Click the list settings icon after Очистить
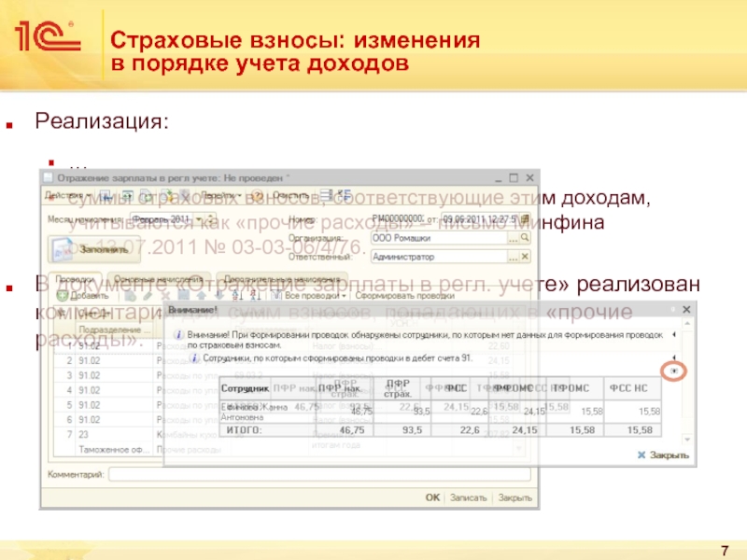Image resolution: width=747 pixels, height=560 pixels. click(x=326, y=195)
